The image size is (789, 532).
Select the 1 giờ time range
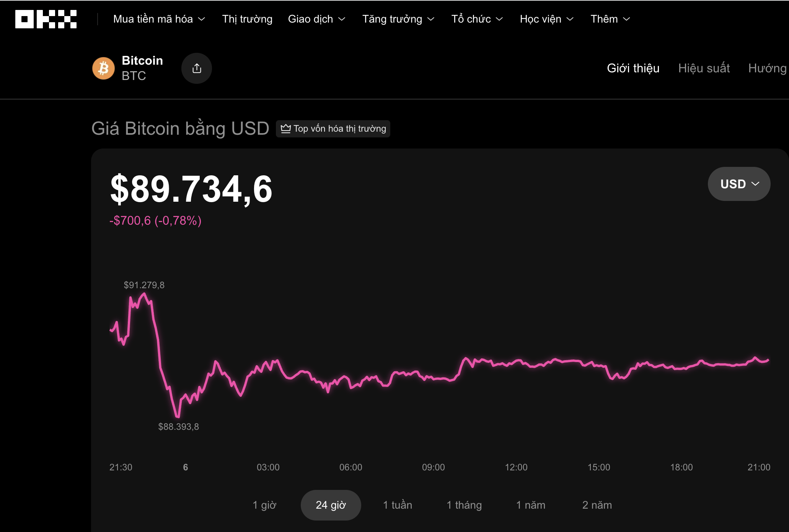click(264, 505)
